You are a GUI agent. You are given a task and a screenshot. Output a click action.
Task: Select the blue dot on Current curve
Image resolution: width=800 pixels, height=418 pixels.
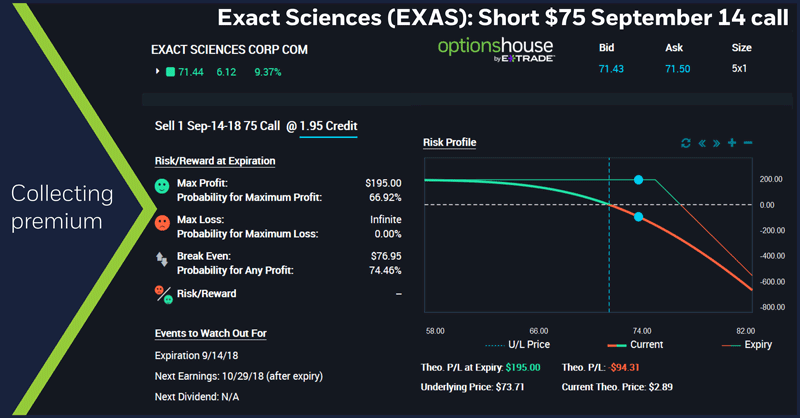click(x=638, y=217)
